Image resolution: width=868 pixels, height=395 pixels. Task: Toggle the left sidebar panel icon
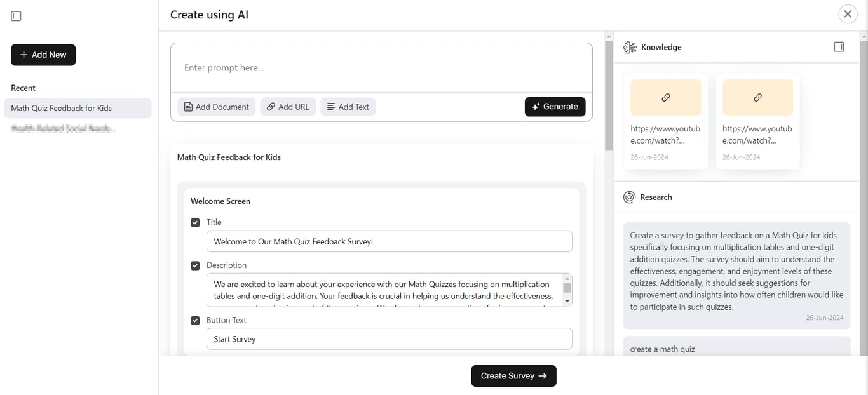(x=17, y=16)
